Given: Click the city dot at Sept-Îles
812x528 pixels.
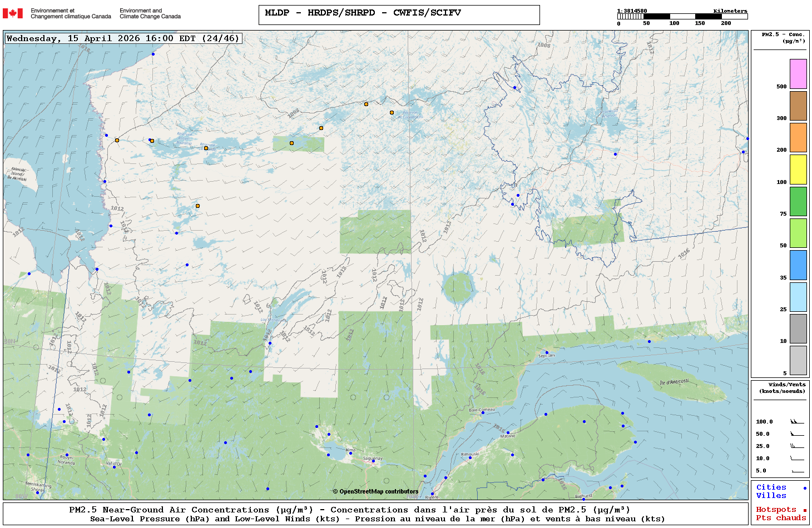Looking at the screenshot, I should point(547,352).
